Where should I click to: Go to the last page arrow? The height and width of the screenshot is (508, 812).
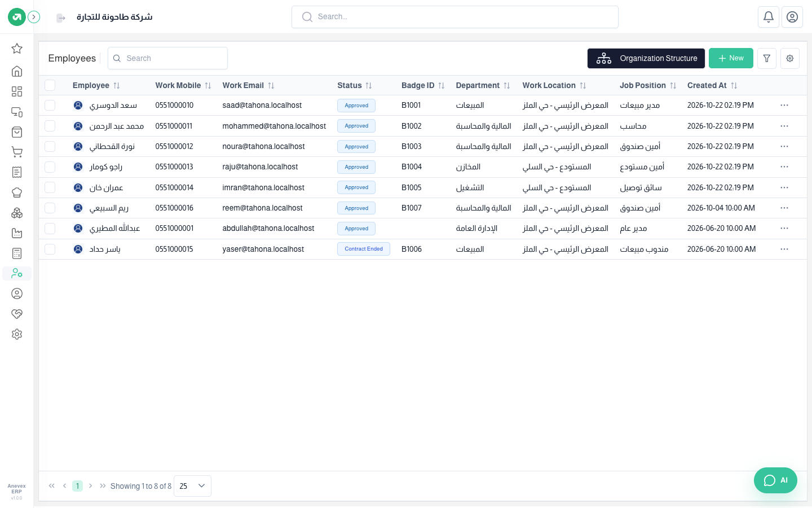[103, 486]
